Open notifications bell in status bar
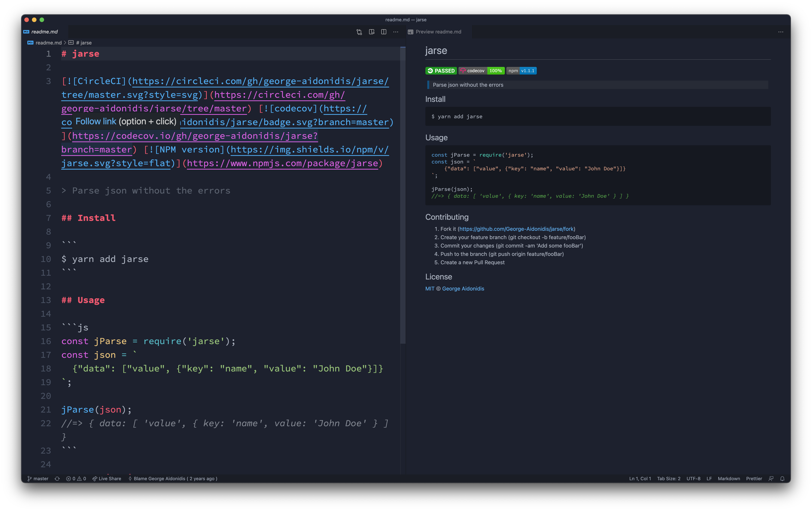 782,478
